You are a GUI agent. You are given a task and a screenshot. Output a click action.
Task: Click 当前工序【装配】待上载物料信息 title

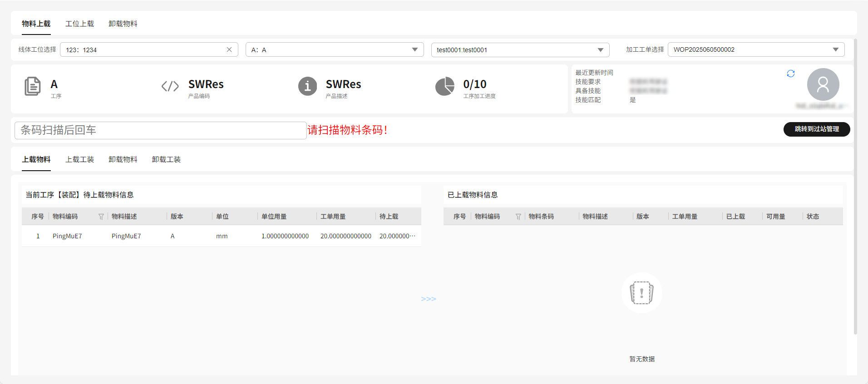[79, 195]
